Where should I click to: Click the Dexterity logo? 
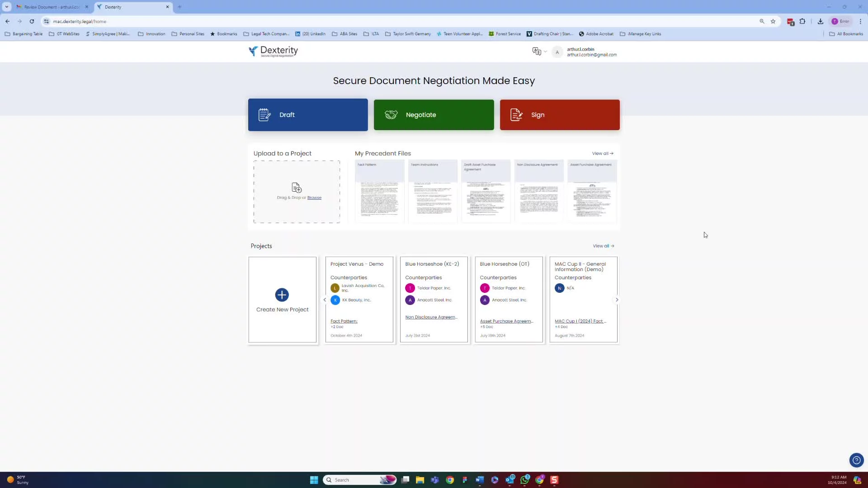click(274, 52)
